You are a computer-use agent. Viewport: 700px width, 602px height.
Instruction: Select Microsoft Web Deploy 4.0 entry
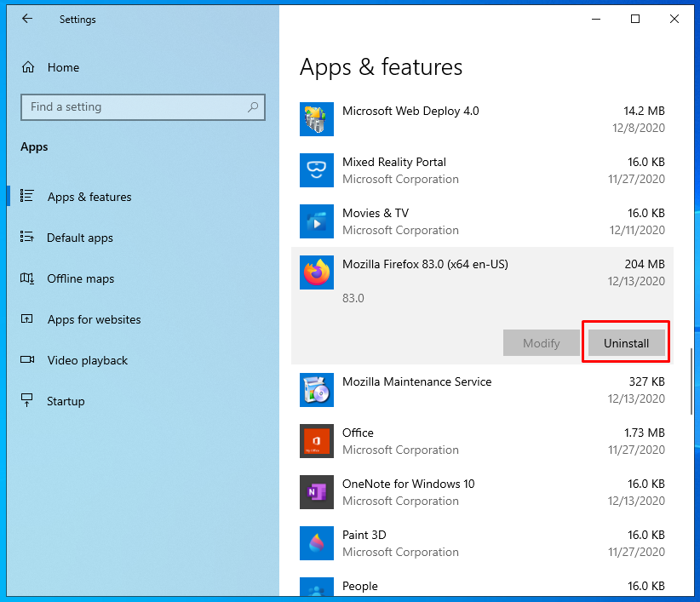pos(482,119)
